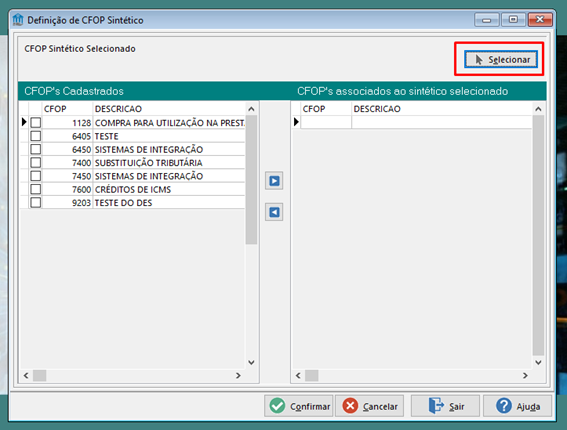
Task: Click up arrow of associados vertical scrollbar
Action: [538, 109]
